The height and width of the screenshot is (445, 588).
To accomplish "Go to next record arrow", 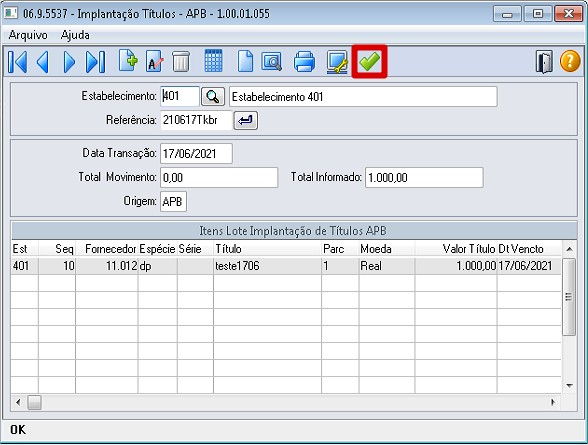I will [x=69, y=62].
